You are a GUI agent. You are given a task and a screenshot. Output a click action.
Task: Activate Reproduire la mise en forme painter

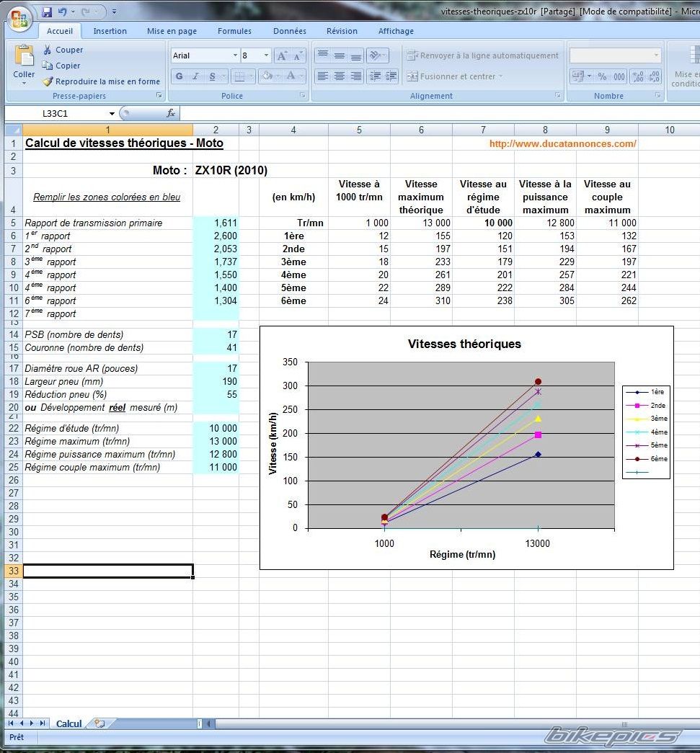[x=102, y=81]
